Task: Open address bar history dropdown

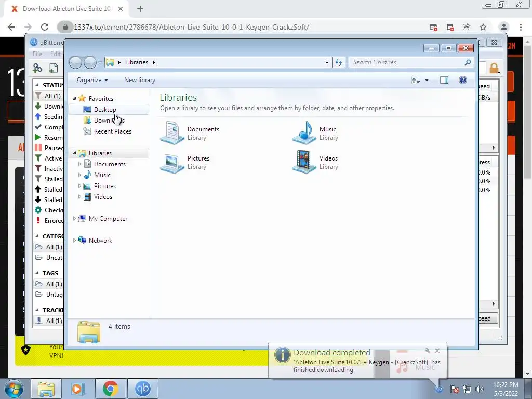Action: click(327, 62)
